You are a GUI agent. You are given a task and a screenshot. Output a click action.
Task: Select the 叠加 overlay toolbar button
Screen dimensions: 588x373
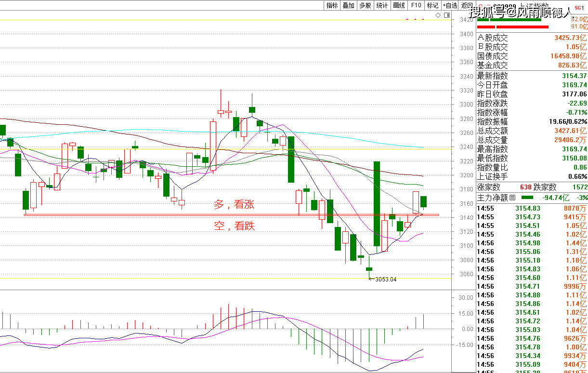click(349, 5)
